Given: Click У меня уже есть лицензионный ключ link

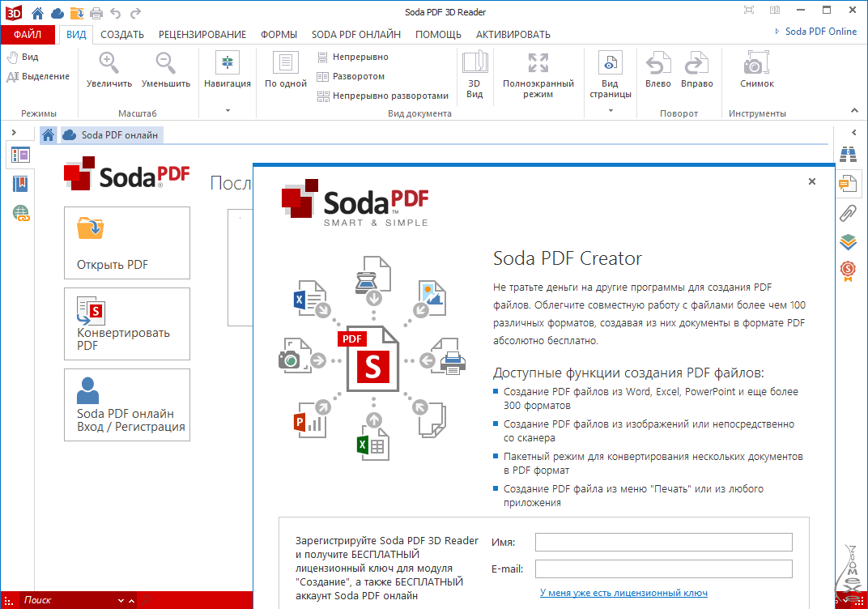Looking at the screenshot, I should pyautogui.click(x=623, y=593).
